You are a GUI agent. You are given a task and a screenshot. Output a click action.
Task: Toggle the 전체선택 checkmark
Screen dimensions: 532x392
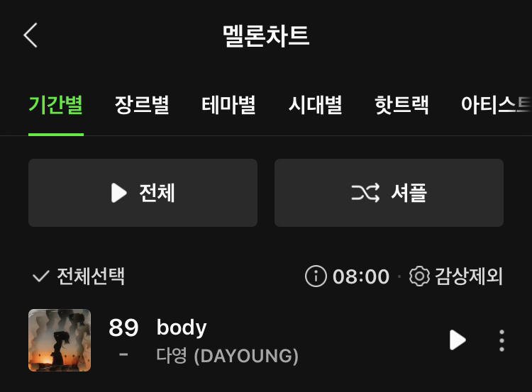[x=40, y=276]
